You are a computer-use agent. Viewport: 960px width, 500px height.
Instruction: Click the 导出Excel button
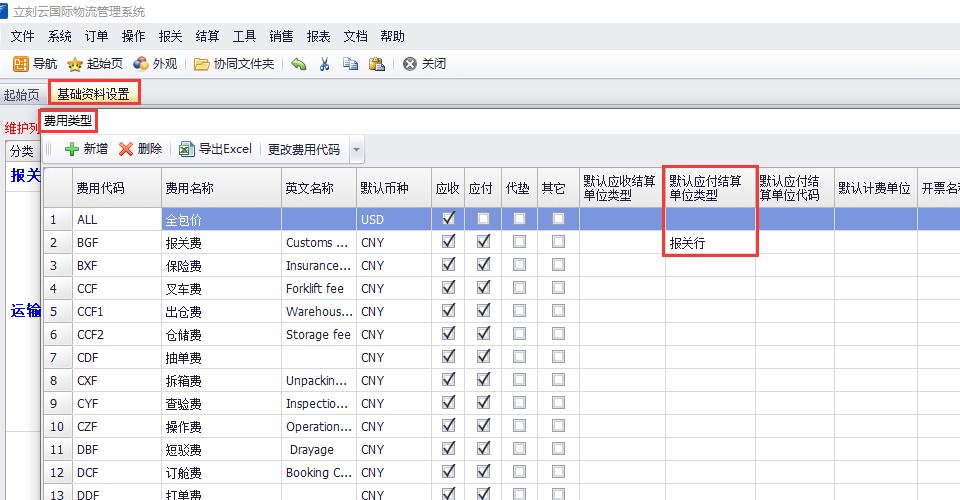(x=215, y=149)
